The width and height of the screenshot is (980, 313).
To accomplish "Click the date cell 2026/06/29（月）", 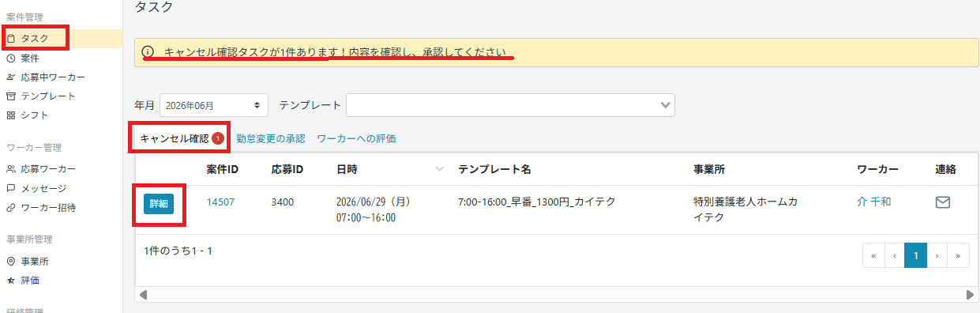I will coord(374,202).
